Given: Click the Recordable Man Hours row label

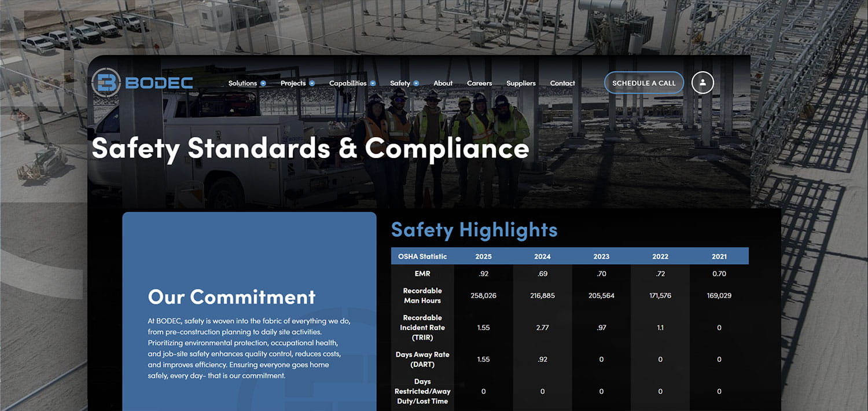Looking at the screenshot, I should [422, 296].
